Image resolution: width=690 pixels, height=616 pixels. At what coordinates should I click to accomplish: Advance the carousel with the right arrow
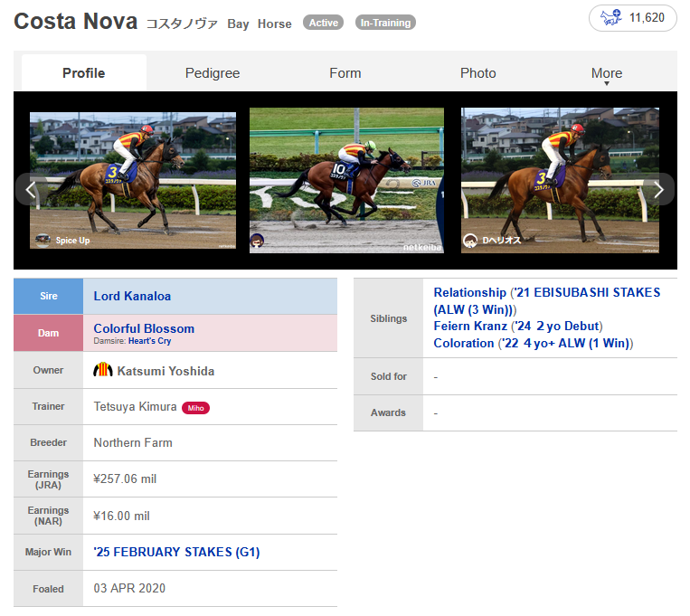point(658,190)
